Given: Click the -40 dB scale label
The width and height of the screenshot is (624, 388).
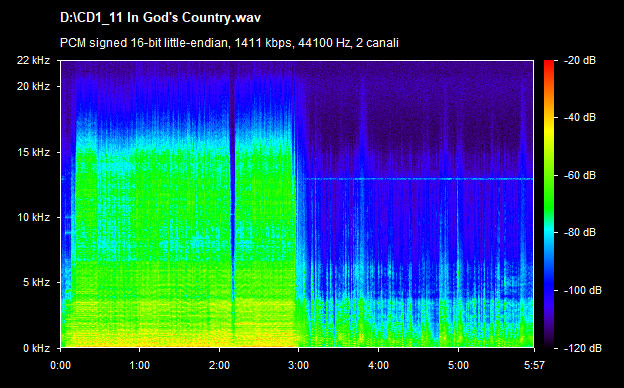Looking at the screenshot, I should (x=580, y=117).
